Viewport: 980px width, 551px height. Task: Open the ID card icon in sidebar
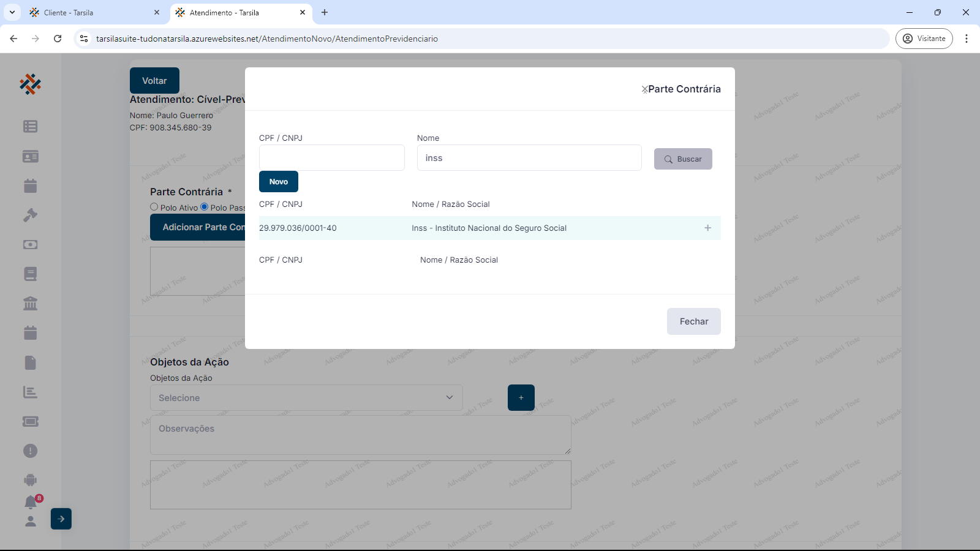coord(30,157)
